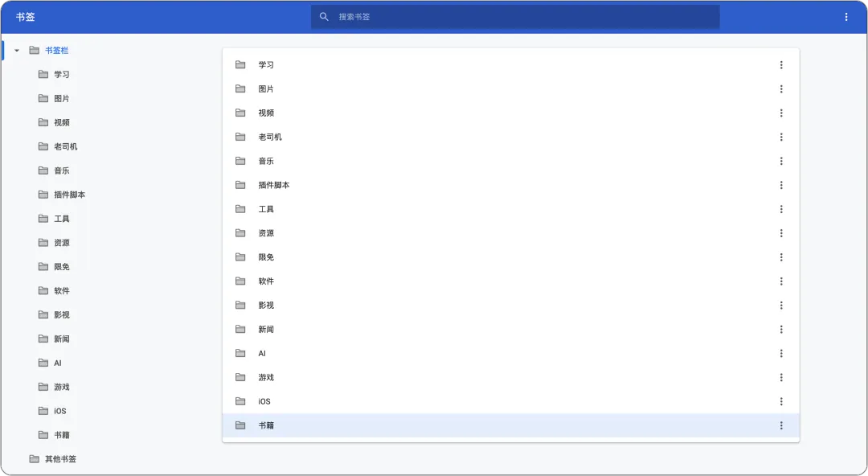Select 其他书签 in the sidebar tree

(60, 459)
